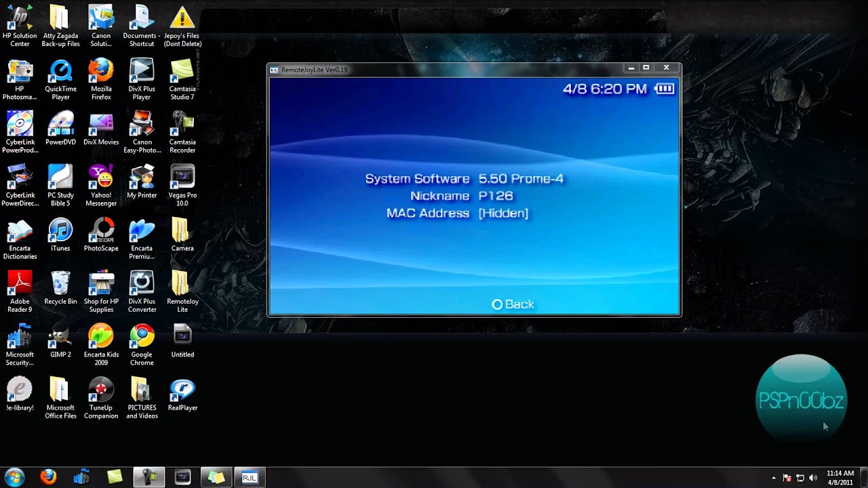The image size is (868, 488).
Task: Launch PC Study Bible 5
Action: 60,186
